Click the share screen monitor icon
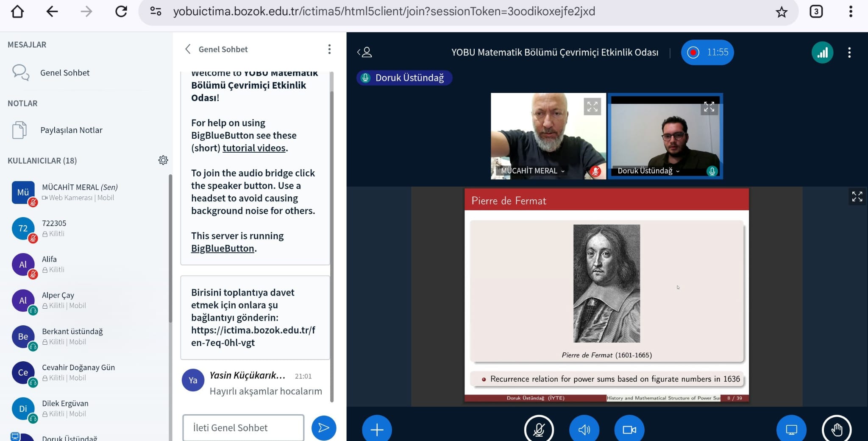Image resolution: width=868 pixels, height=441 pixels. point(791,429)
